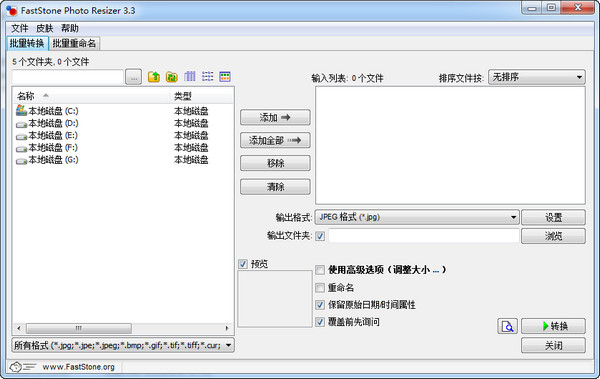
Task: Click the empty preview thumbnail box
Action: point(275,299)
